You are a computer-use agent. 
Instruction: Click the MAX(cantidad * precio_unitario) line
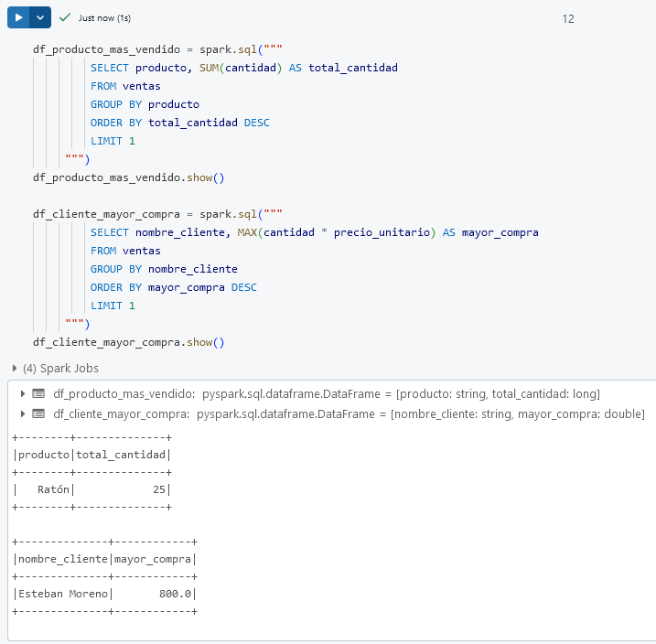pyautogui.click(x=314, y=232)
